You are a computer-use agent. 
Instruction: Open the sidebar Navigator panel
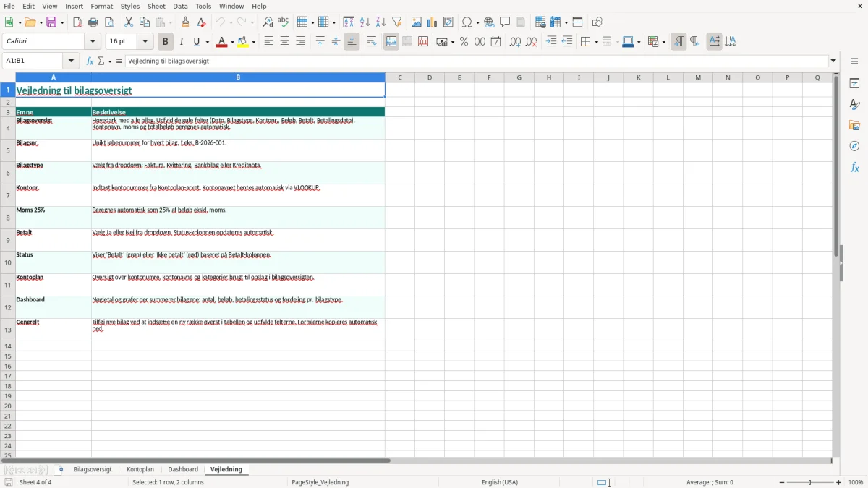click(x=854, y=146)
